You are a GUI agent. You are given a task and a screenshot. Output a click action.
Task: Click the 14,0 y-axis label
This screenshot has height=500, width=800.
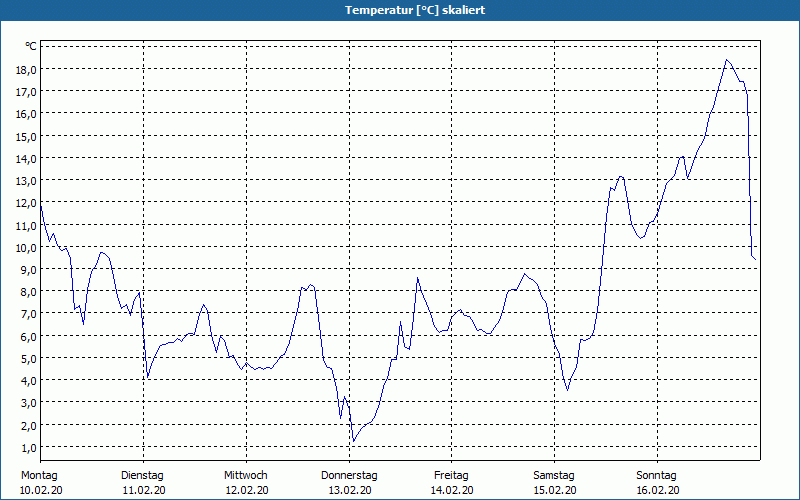pos(26,158)
